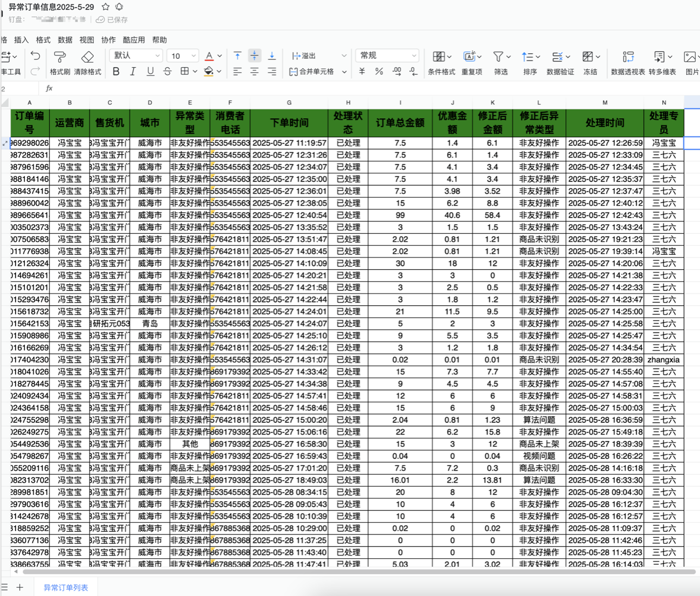Screen dimensions: 700x596
Task: Switch to the 异常订单列表 sheet tab
Action: 65,587
